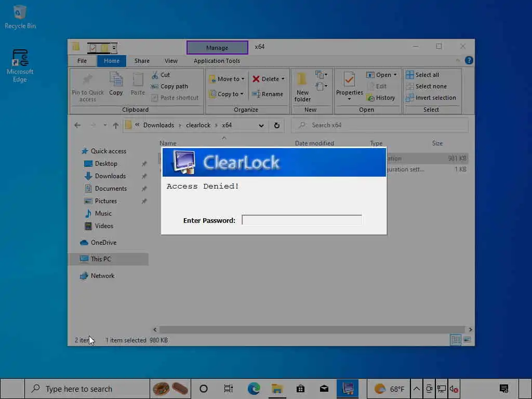Open the Mail app in the taskbar

(x=324, y=389)
